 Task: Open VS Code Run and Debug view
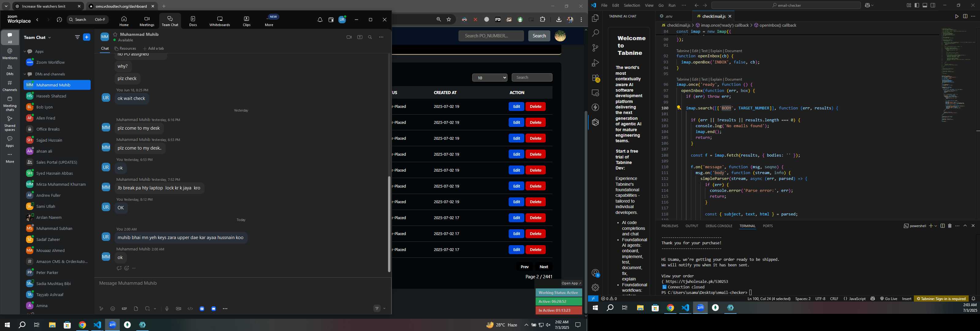pos(595,63)
